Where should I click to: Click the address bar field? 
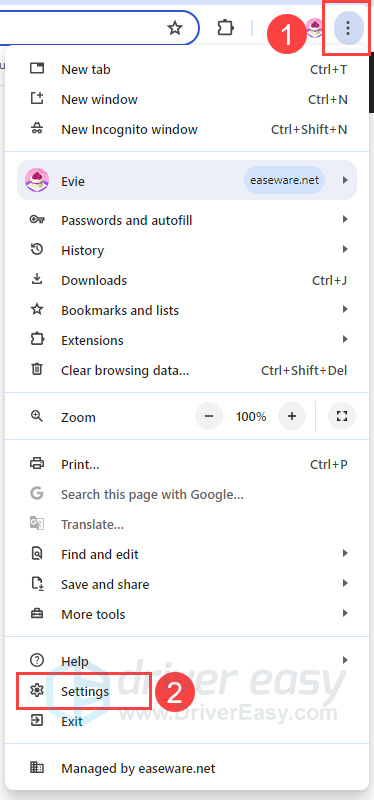[82, 28]
